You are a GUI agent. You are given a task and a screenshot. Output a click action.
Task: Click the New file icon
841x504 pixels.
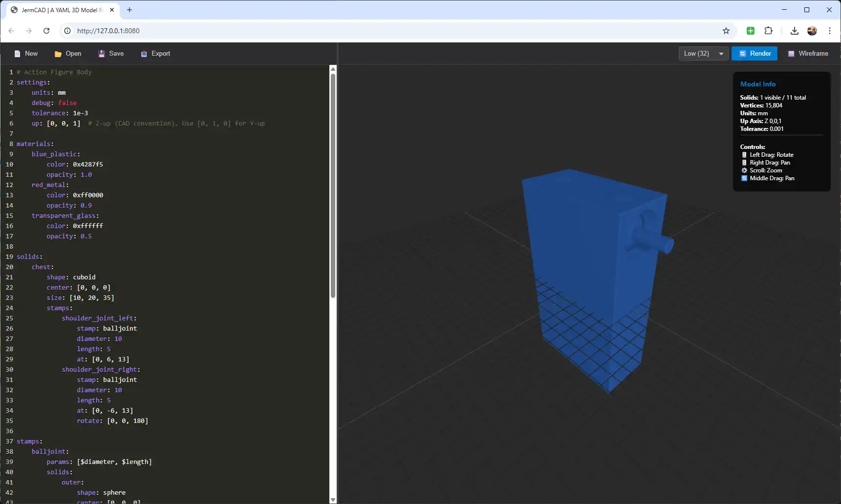(18, 54)
